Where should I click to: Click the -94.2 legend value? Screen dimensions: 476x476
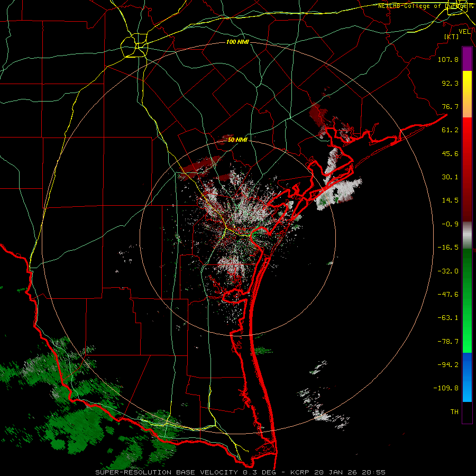click(x=448, y=364)
